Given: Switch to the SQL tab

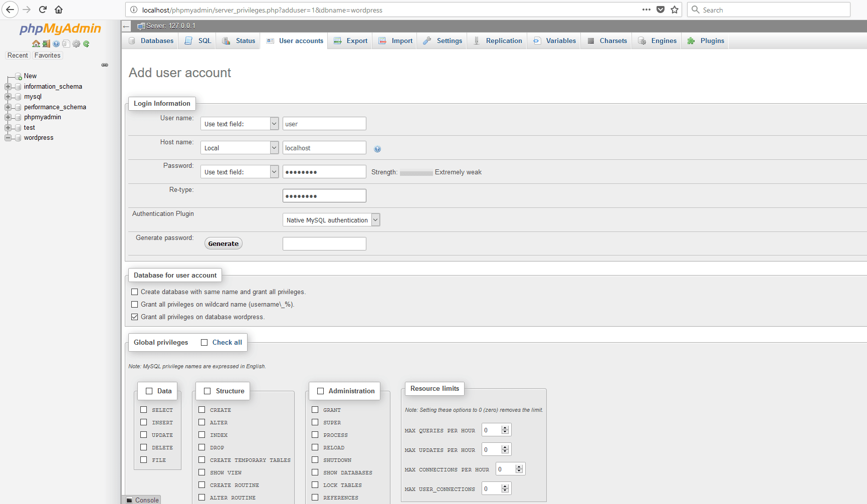Looking at the screenshot, I should [197, 41].
